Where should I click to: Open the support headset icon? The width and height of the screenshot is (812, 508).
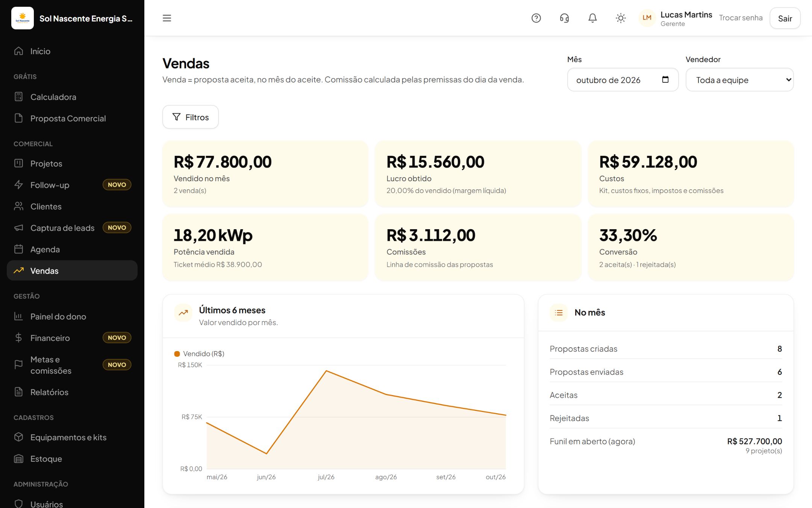(x=564, y=18)
